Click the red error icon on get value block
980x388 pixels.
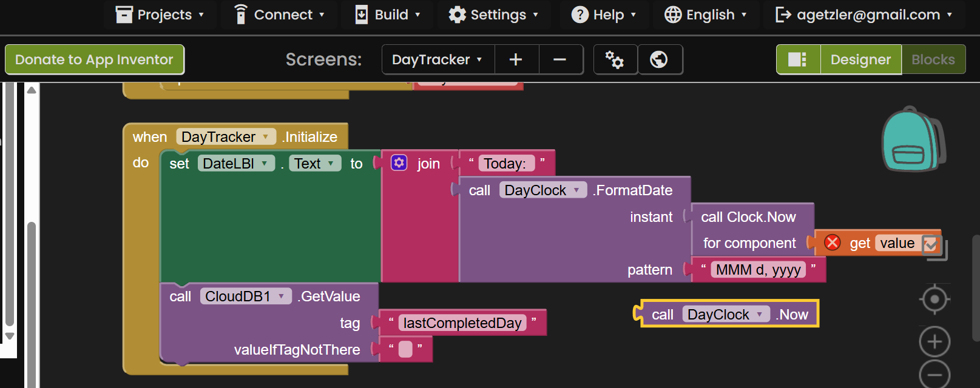point(833,243)
